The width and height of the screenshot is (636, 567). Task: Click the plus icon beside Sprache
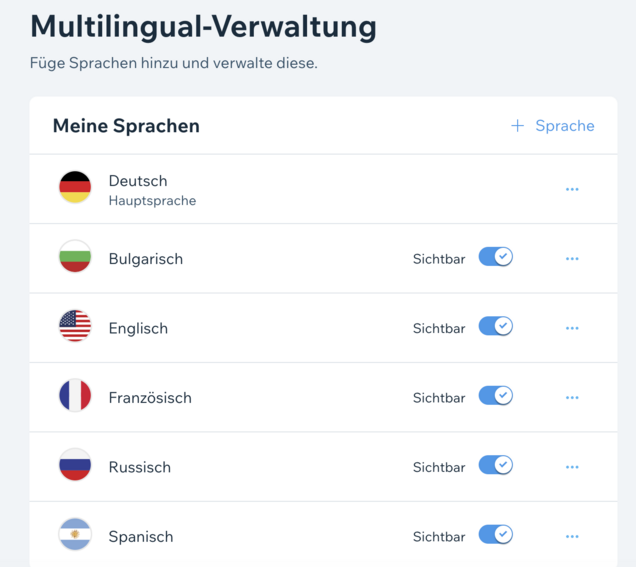(x=517, y=126)
